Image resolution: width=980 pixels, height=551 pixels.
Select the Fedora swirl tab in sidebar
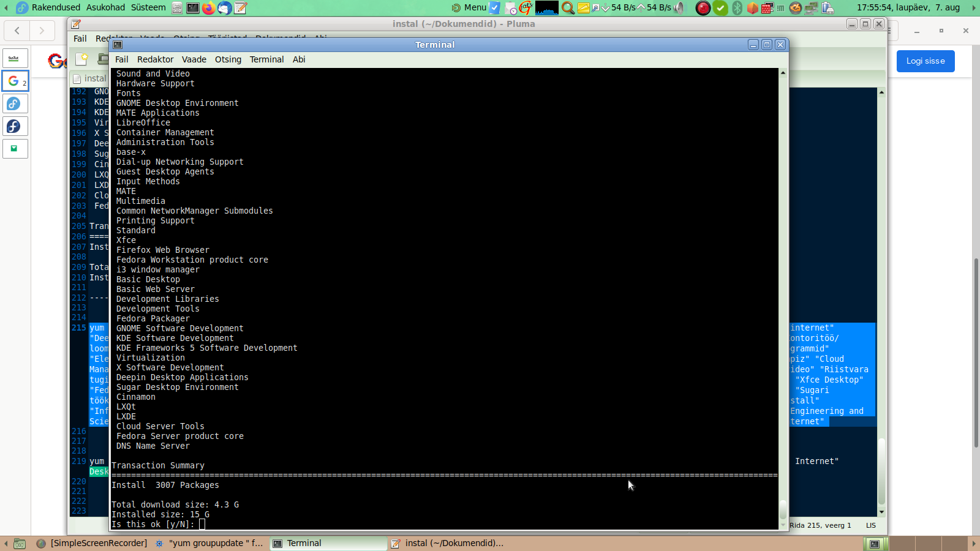pyautogui.click(x=15, y=103)
